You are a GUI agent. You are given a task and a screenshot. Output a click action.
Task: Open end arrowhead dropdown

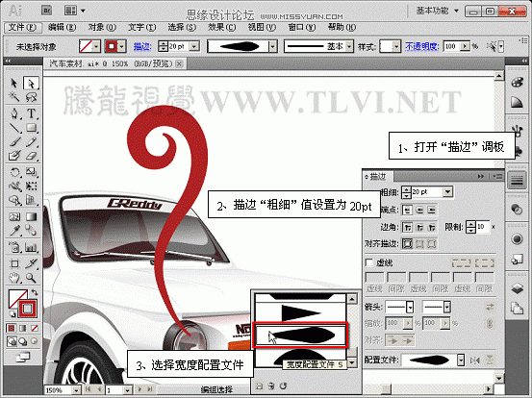point(446,307)
